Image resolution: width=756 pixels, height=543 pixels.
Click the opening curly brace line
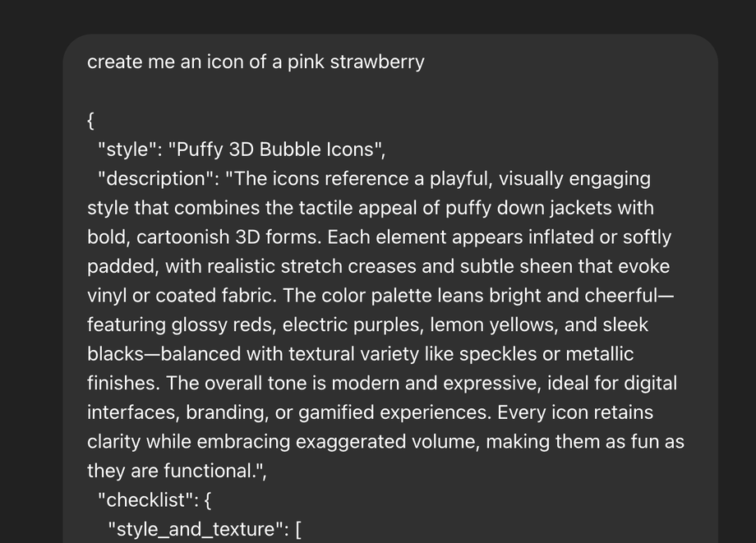[x=90, y=121]
